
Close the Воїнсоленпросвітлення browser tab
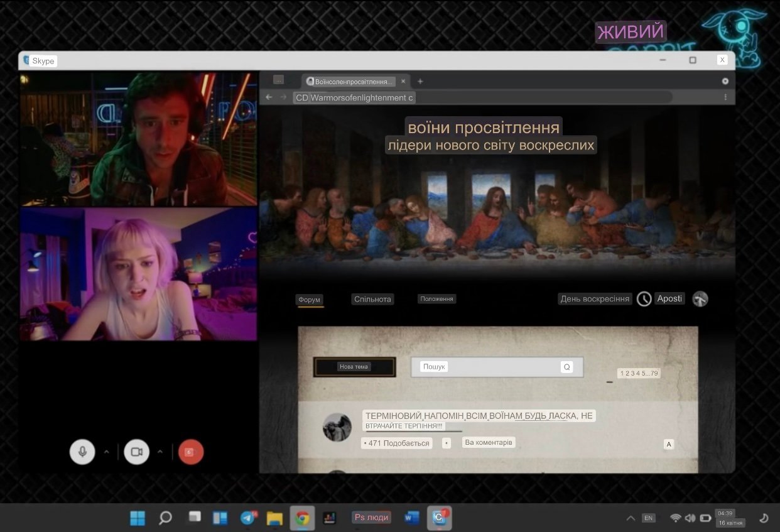403,81
